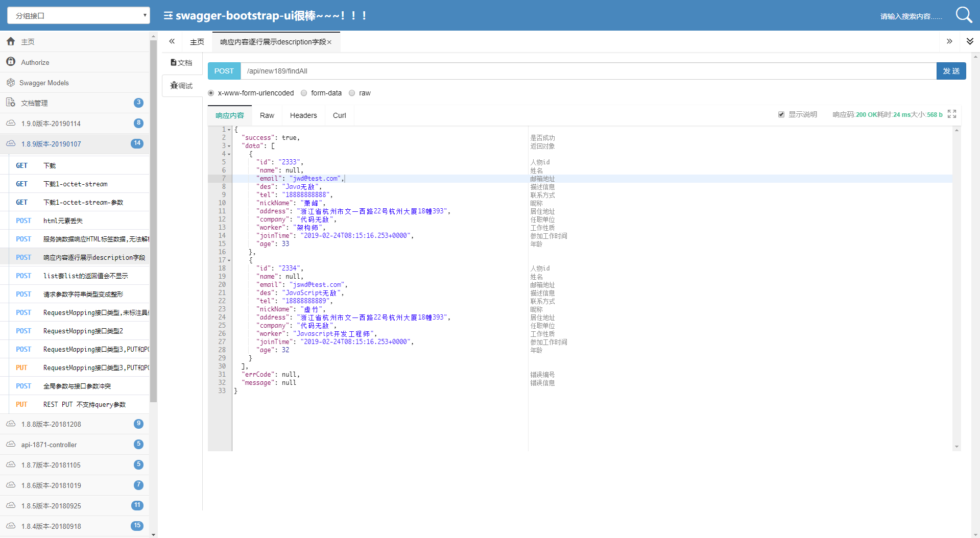Click the search magnifier icon
This screenshot has width=980, height=538.
click(x=964, y=15)
